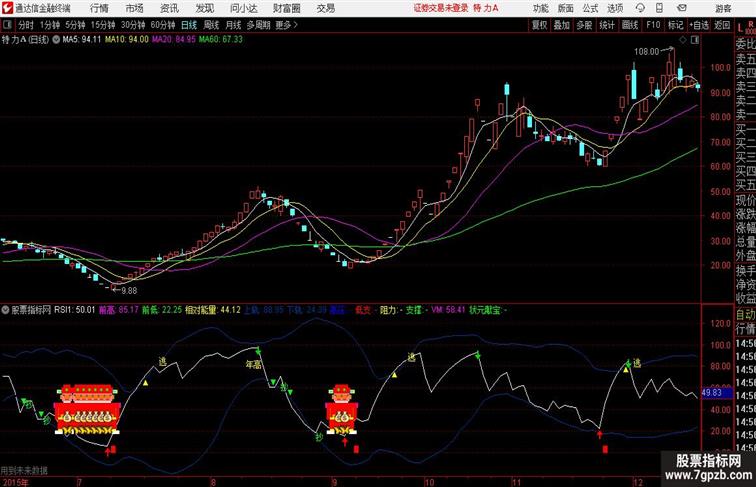Viewport: 756px width, 487px height.
Task: Open the customer service headset icon
Action: pyautogui.click(x=640, y=8)
